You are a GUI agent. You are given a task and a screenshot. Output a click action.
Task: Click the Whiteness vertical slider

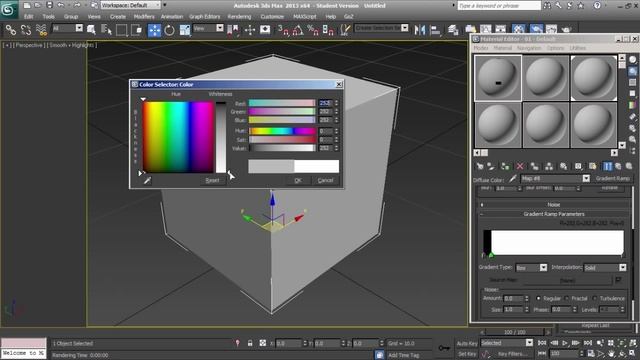coord(221,137)
